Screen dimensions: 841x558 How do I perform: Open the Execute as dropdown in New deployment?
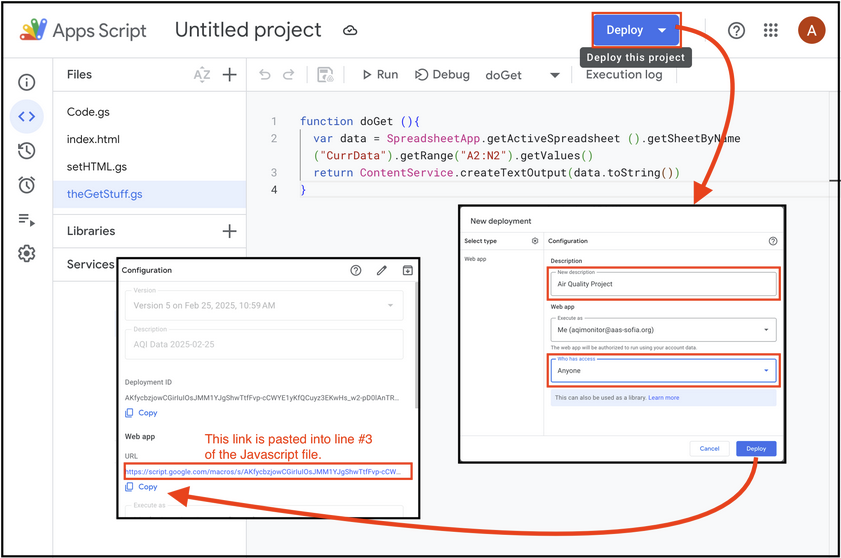663,329
